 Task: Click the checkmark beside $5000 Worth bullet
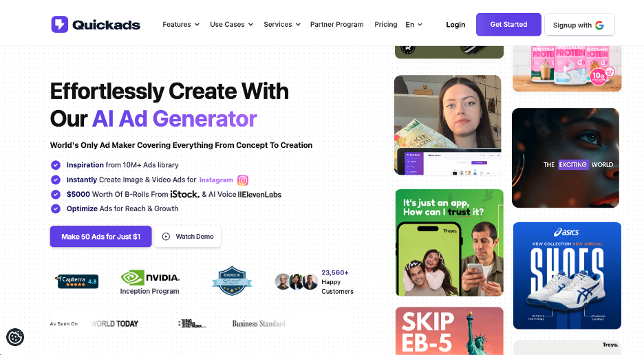point(56,194)
